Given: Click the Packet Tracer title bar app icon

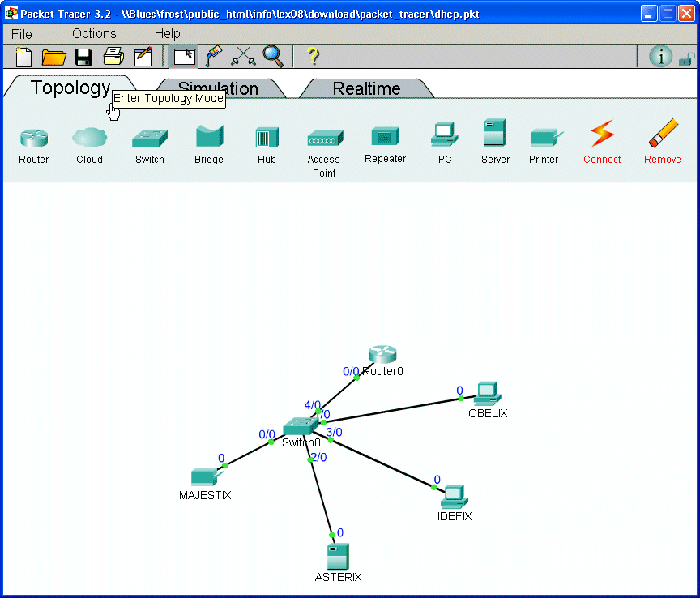Looking at the screenshot, I should coord(11,14).
